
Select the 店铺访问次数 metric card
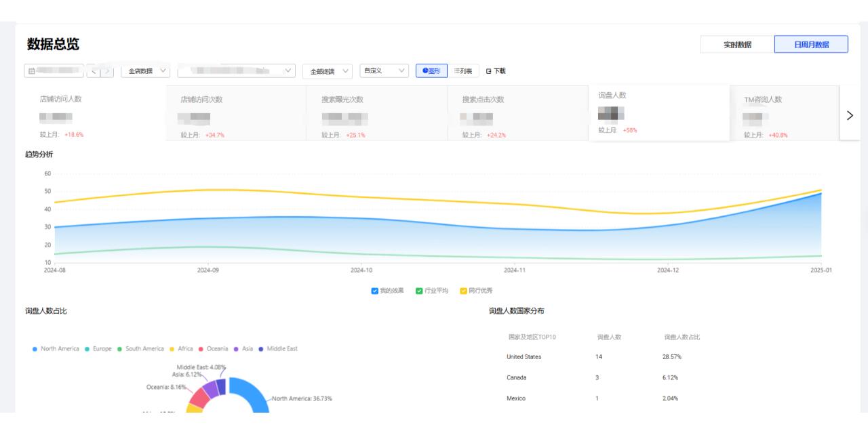(x=235, y=113)
